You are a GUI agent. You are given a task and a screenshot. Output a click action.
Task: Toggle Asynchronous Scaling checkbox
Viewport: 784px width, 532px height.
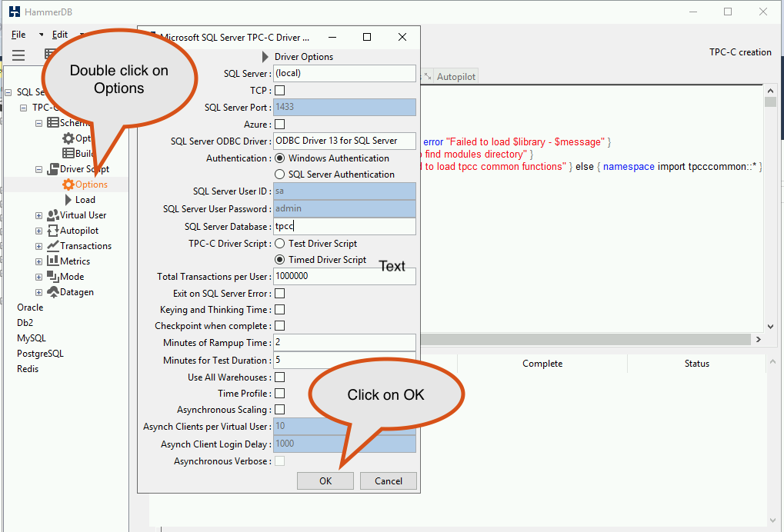coord(280,410)
